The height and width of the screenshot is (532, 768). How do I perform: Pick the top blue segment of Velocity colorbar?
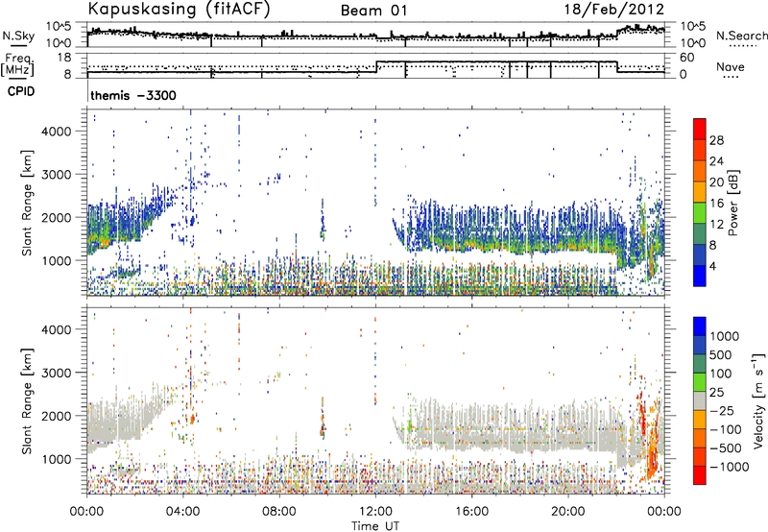tap(700, 326)
